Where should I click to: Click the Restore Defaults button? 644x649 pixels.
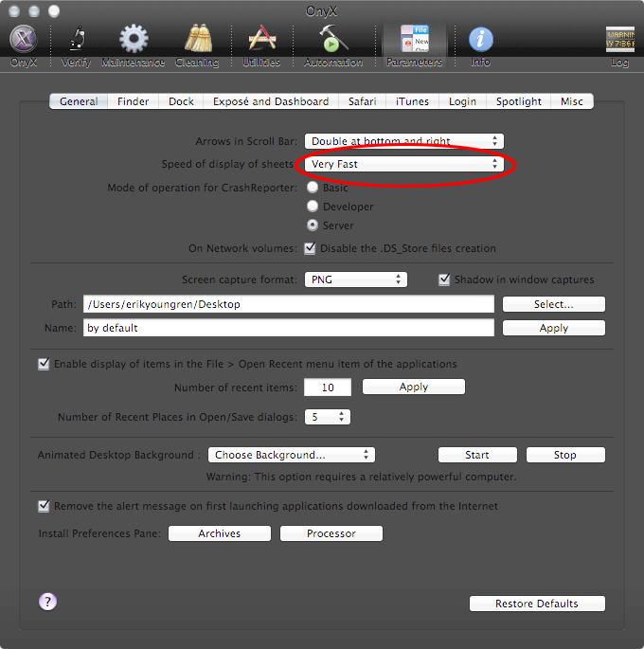[x=537, y=604]
